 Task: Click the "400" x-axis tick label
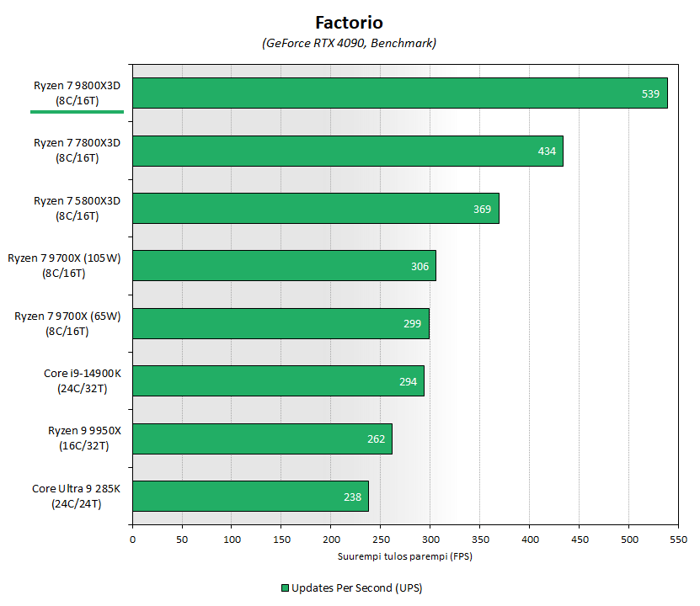pyautogui.click(x=530, y=540)
